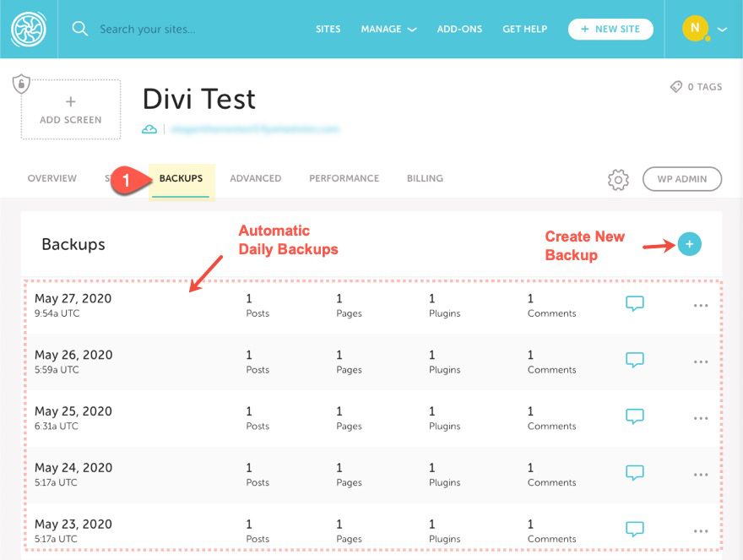Image resolution: width=743 pixels, height=560 pixels.
Task: Open site settings gear icon
Action: pos(618,179)
